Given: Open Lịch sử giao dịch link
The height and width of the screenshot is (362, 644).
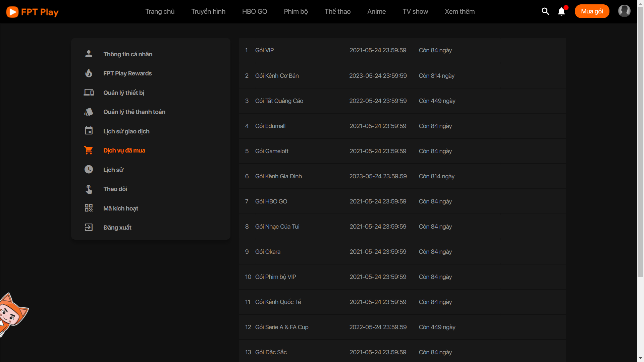Looking at the screenshot, I should 126,131.
